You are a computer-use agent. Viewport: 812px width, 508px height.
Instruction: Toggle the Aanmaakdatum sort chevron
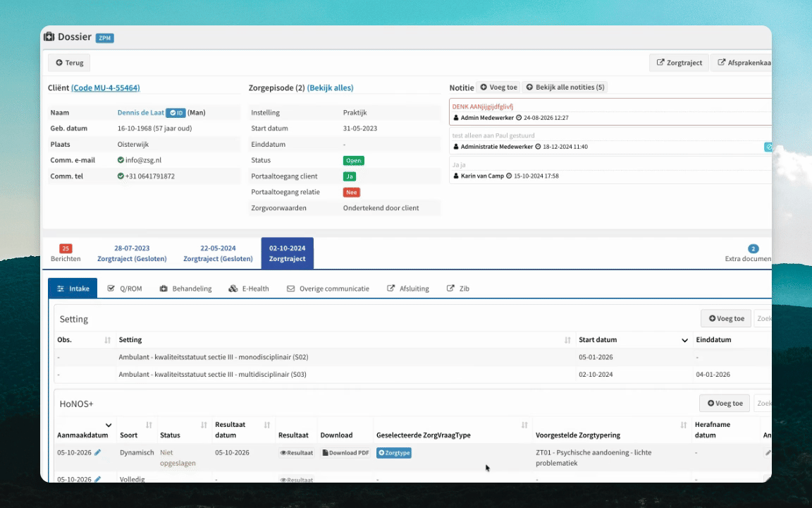[109, 425]
